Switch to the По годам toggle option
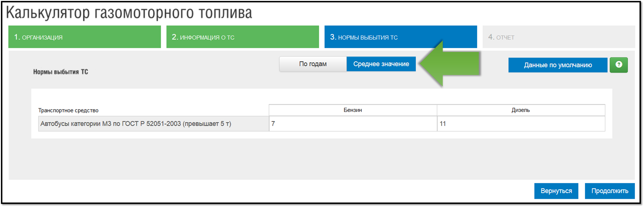This screenshot has height=207, width=644. [x=313, y=64]
